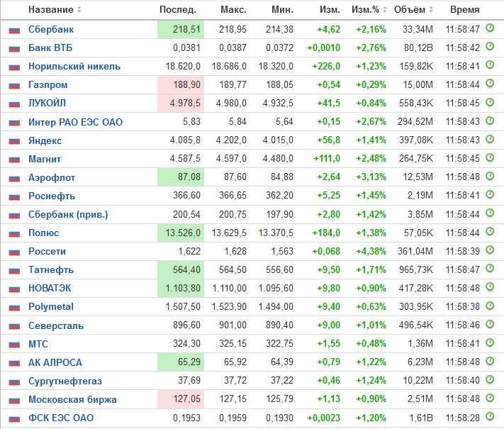Screen dimensions: 504x429
Task: Click the Russian flag icon beside Московская биржа
Action: (14, 400)
